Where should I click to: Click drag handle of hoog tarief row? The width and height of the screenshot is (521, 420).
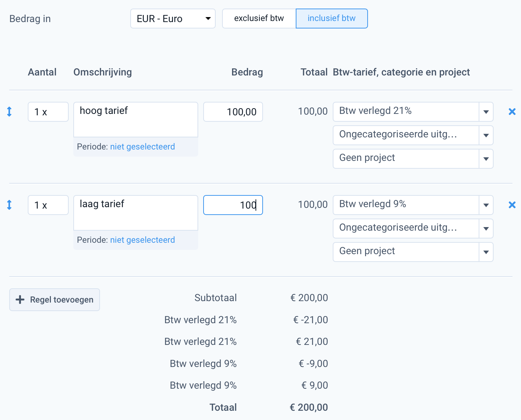[10, 112]
